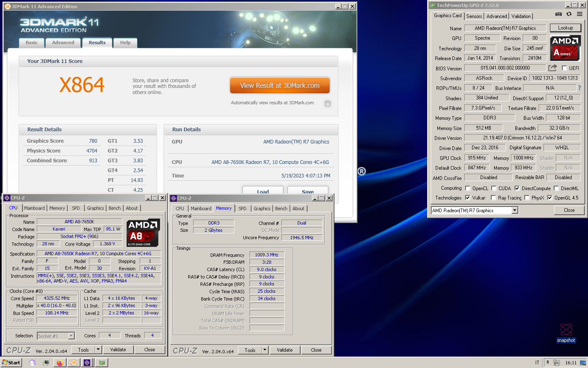
Task: Expand Tools dropdown arrow in CPU tab window
Action: pos(98,350)
